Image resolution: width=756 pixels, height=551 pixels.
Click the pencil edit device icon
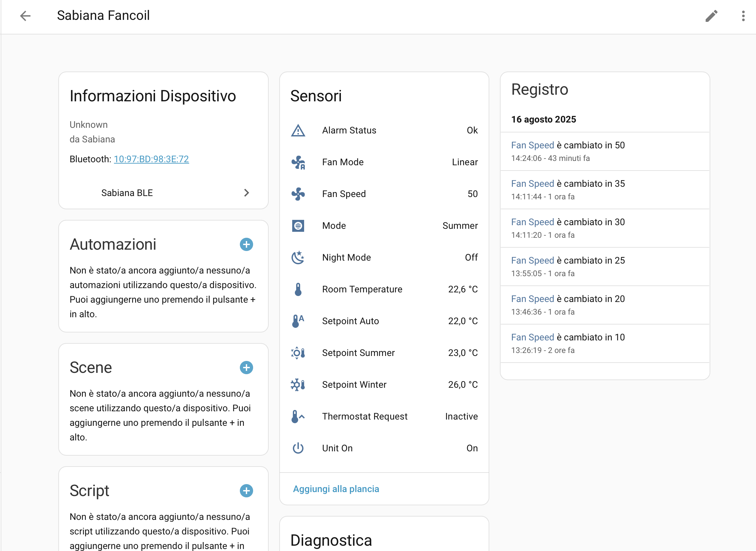[711, 16]
